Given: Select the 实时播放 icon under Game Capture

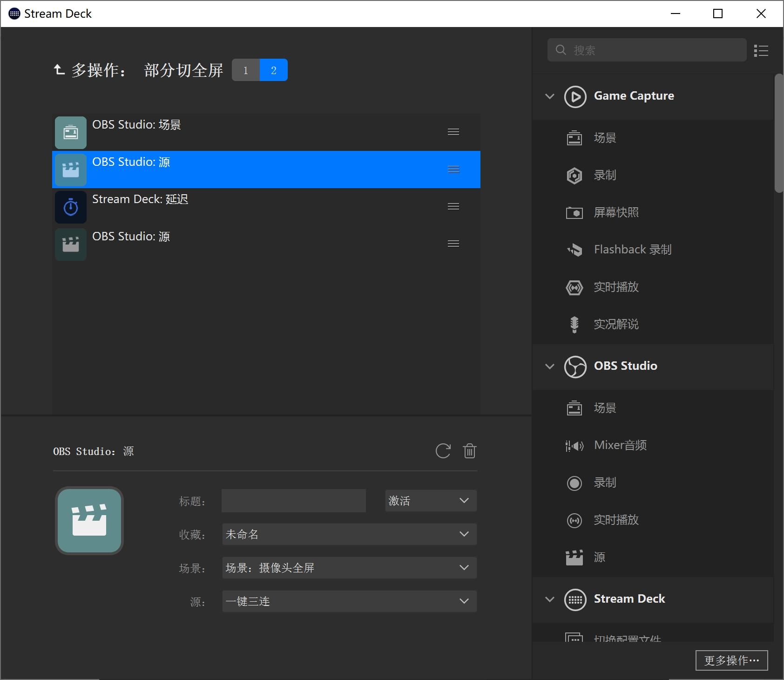Looking at the screenshot, I should 574,287.
